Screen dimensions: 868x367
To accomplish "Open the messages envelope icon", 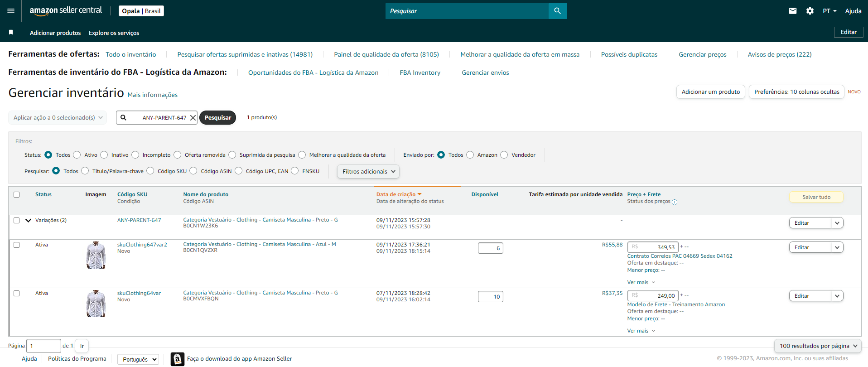I will pos(792,11).
